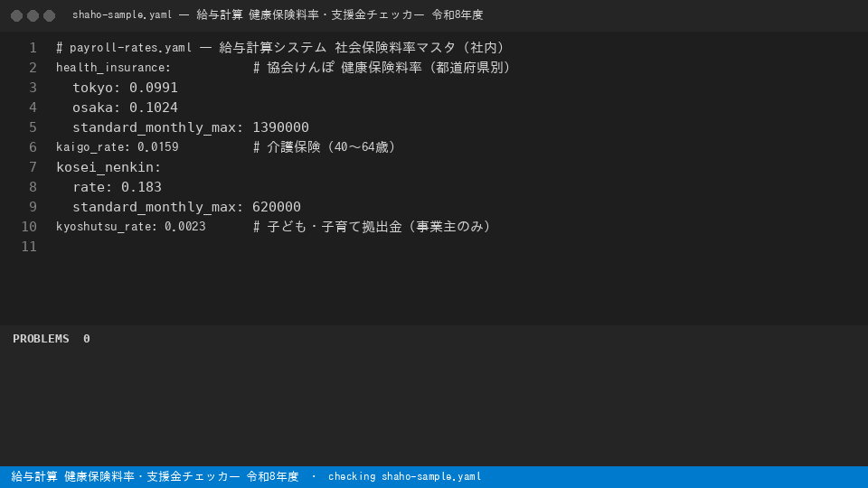Viewport: 868px width, 488px height.
Task: Click the first window control dot
Action: (x=16, y=15)
